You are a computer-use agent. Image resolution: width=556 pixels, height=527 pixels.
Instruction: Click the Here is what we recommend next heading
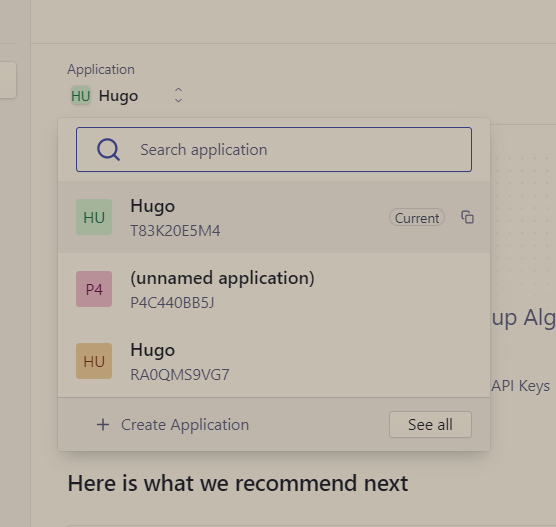(238, 483)
